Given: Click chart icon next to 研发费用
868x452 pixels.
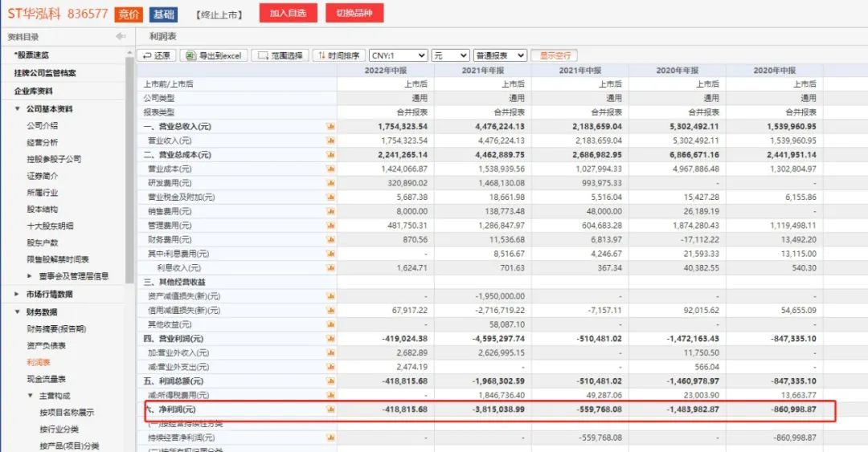Looking at the screenshot, I should 330,183.
